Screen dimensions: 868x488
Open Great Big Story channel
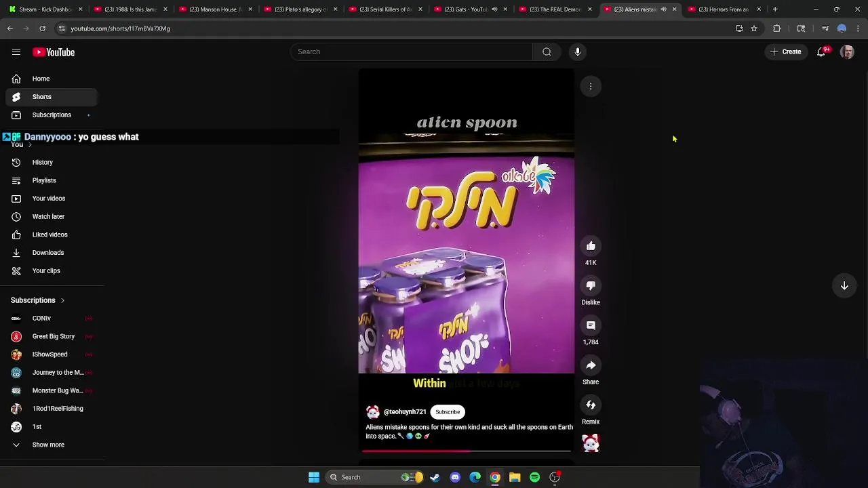(x=52, y=336)
